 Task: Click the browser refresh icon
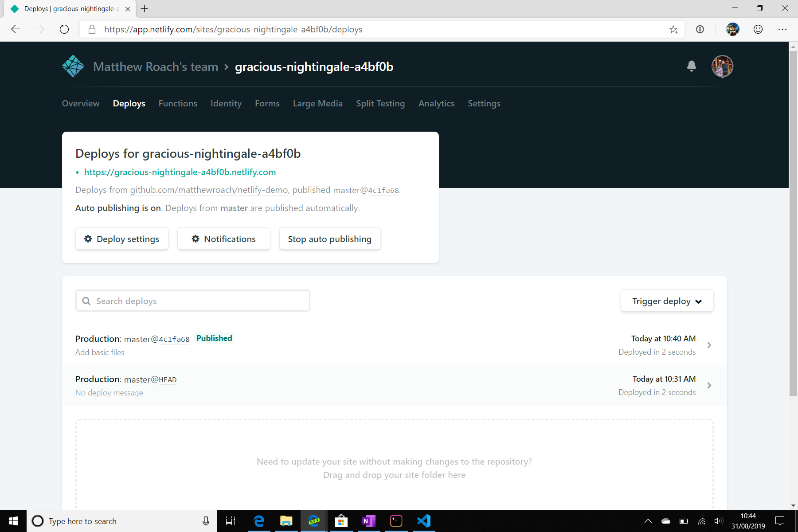pyautogui.click(x=64, y=29)
